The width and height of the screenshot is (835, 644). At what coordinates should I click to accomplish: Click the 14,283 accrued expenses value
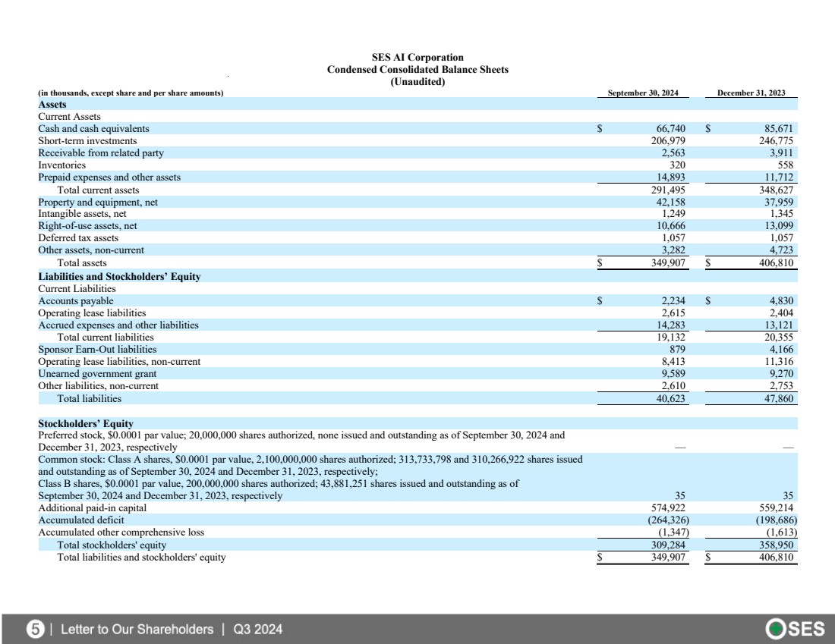pos(670,325)
